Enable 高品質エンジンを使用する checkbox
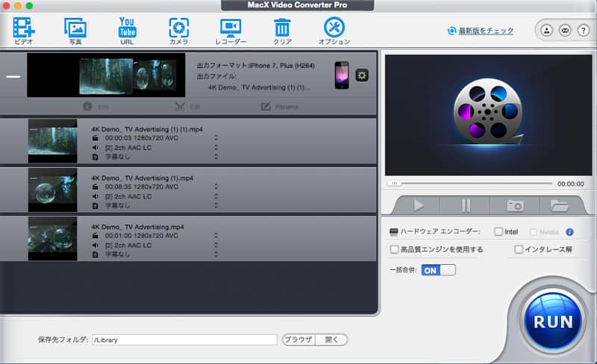 click(394, 249)
